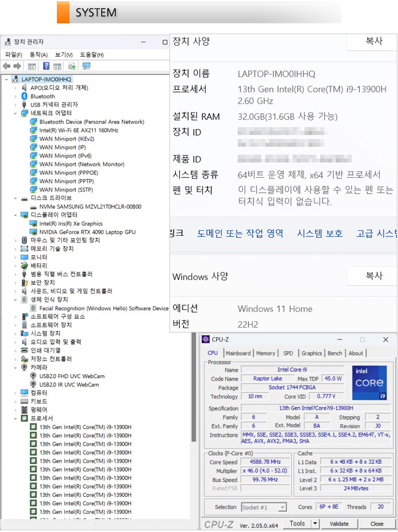Switch to the SPD tab in CPU-Z
The height and width of the screenshot is (532, 398).
(x=288, y=353)
